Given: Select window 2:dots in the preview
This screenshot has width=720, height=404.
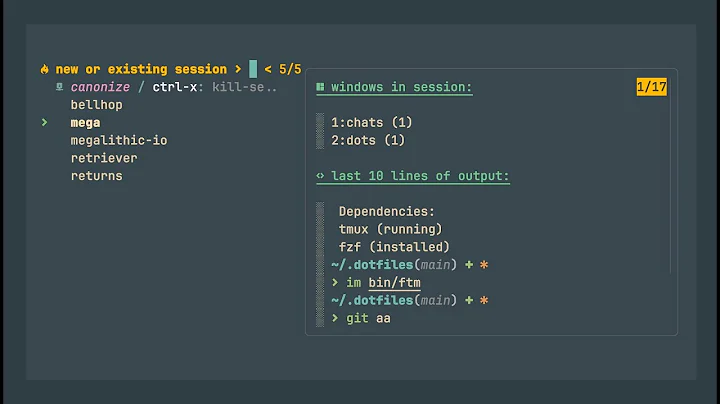Looking at the screenshot, I should tap(367, 140).
